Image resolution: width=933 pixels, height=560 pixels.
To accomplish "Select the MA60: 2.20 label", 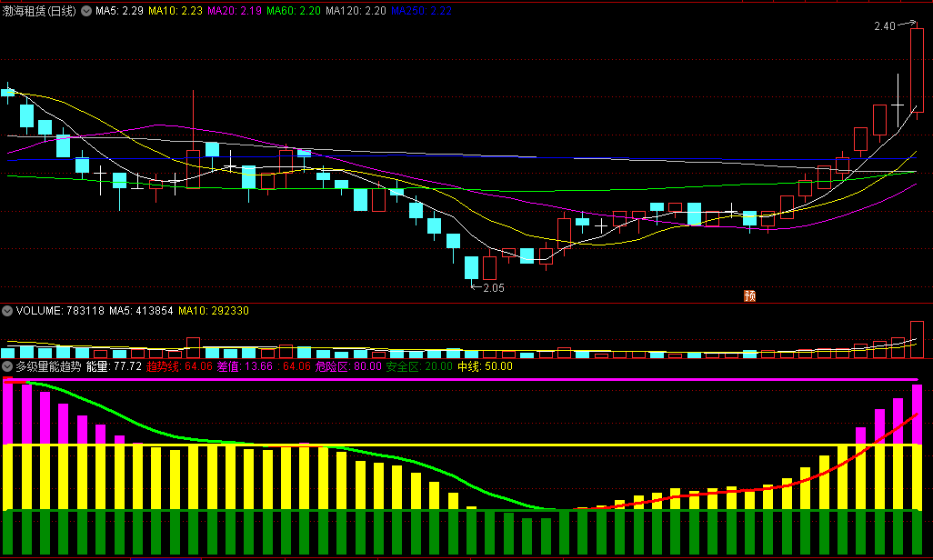I will [294, 11].
